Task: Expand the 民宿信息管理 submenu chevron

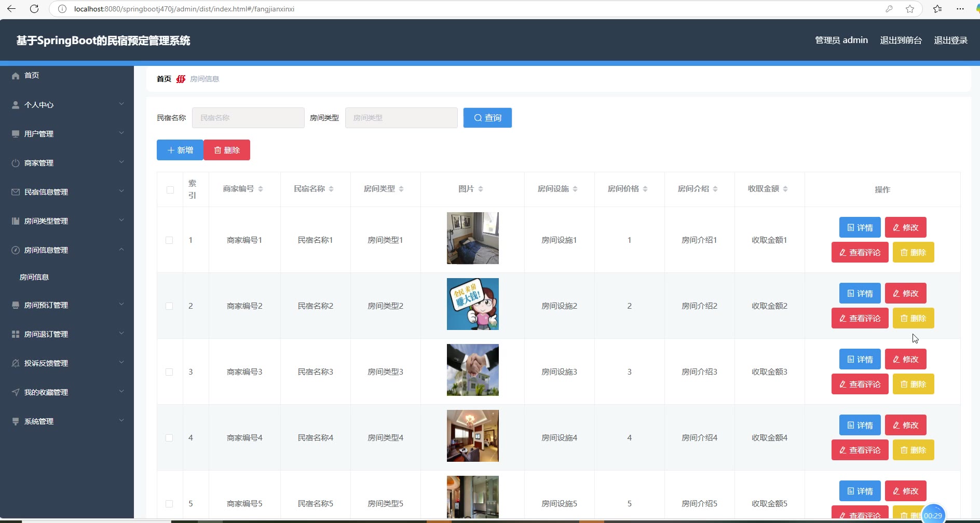Action: click(121, 191)
